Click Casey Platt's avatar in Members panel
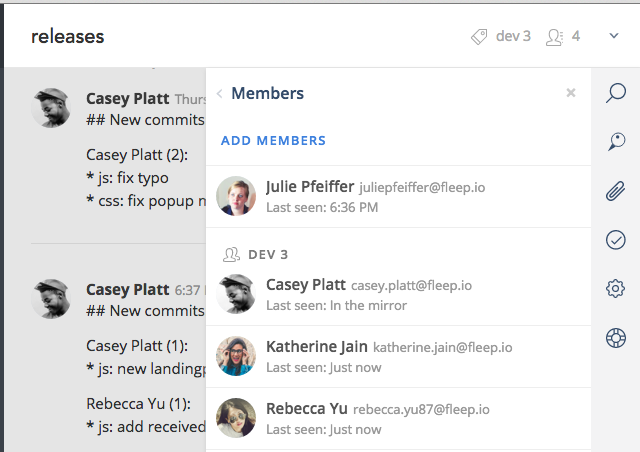This screenshot has height=452, width=640. pos(236,294)
